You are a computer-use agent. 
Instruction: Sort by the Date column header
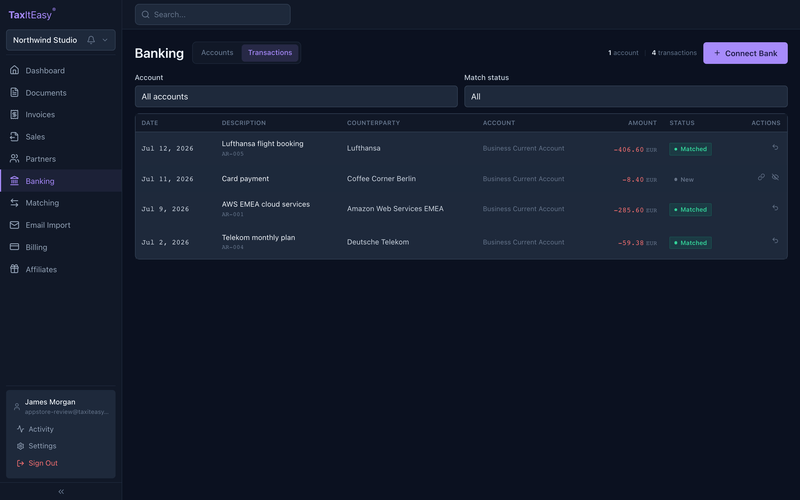point(149,123)
